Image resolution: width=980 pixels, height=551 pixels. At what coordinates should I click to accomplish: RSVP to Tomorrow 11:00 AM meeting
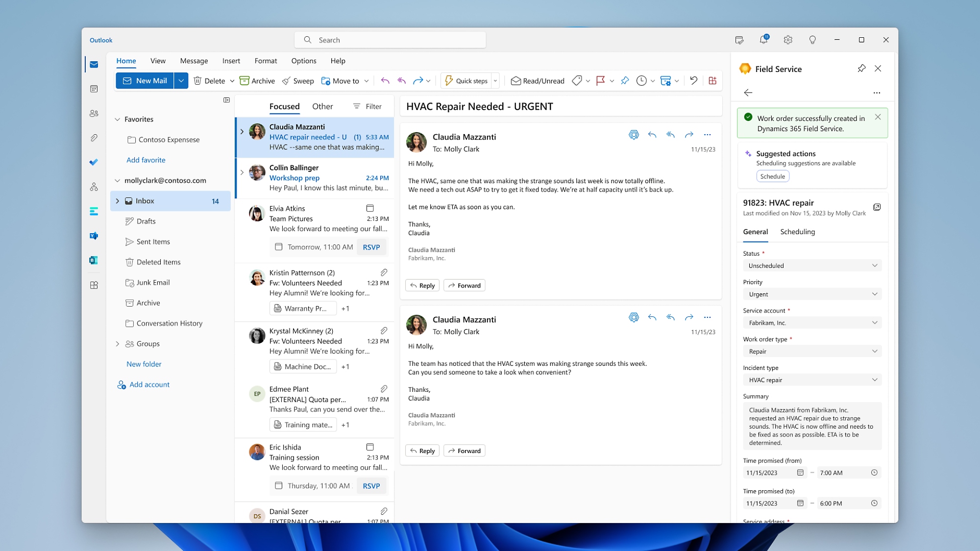[371, 247]
